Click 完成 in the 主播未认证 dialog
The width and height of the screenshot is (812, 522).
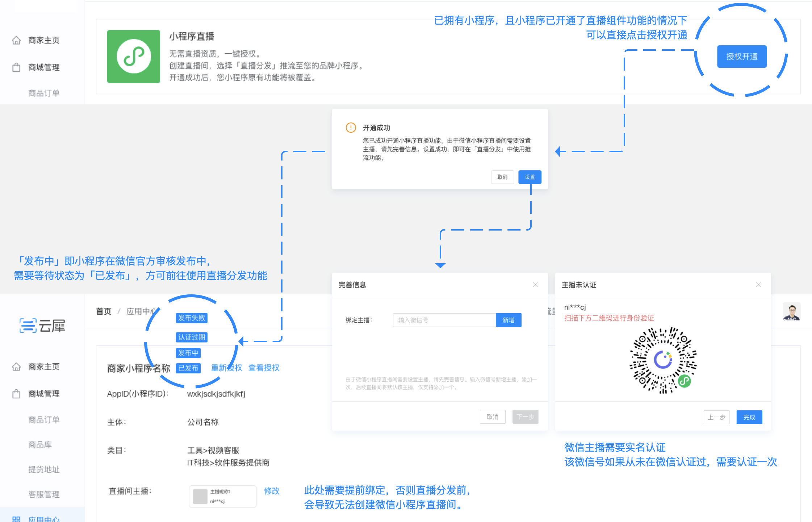(x=749, y=417)
